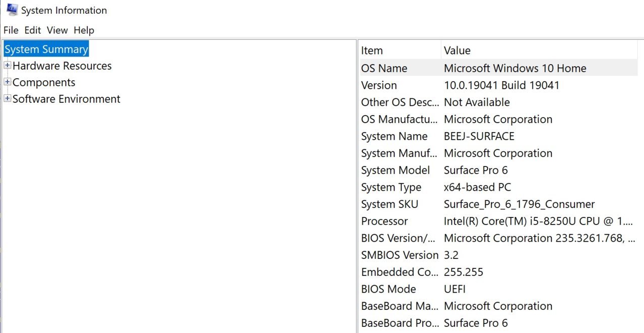Click the BaseBoard product value Surface Pro 6
Image resolution: width=644 pixels, height=333 pixels.
(x=476, y=323)
